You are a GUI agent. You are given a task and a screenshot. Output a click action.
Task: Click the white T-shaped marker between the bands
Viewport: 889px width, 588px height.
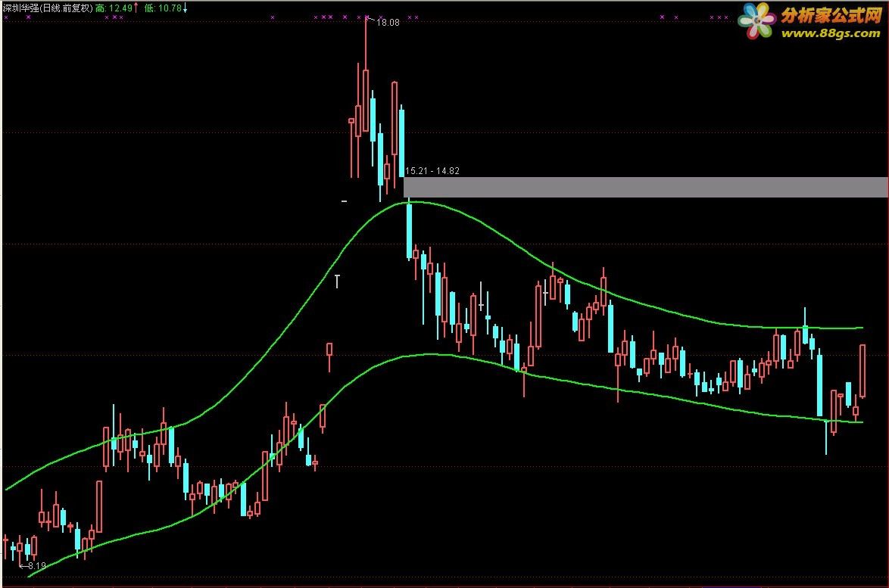point(337,281)
